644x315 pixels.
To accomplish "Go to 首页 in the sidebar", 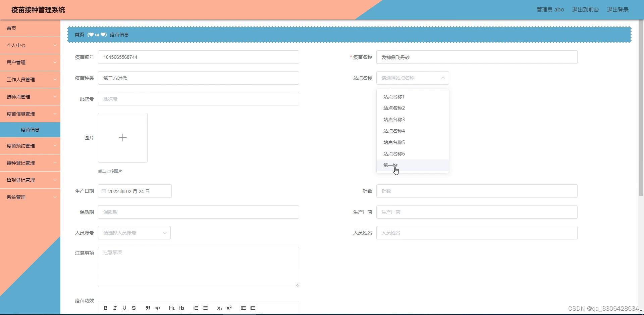I will (x=30, y=28).
